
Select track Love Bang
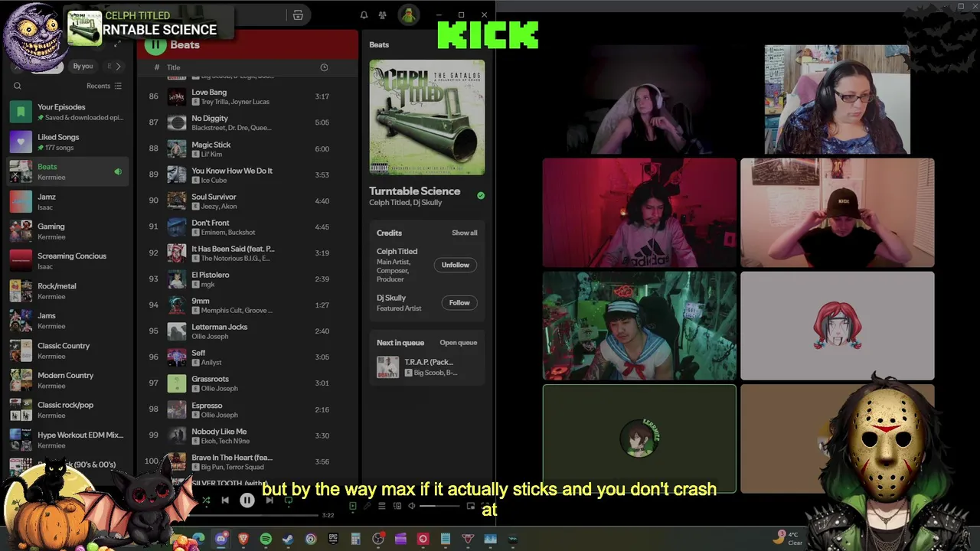247,96
